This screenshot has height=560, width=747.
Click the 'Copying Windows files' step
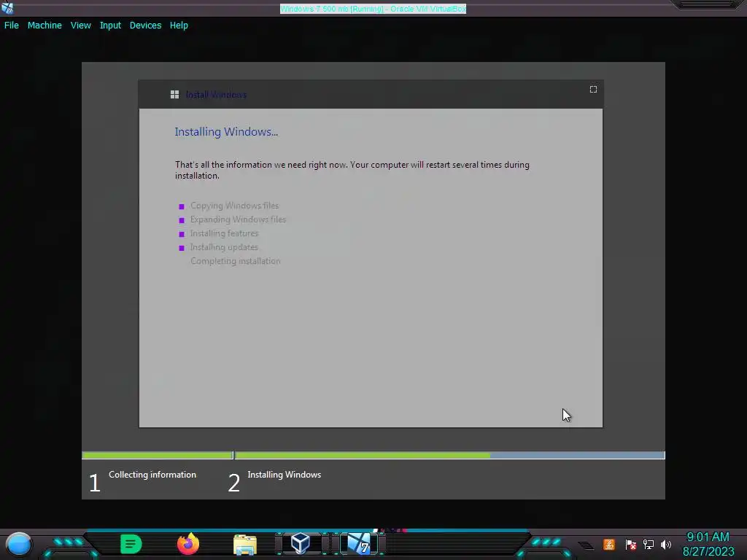click(x=234, y=206)
